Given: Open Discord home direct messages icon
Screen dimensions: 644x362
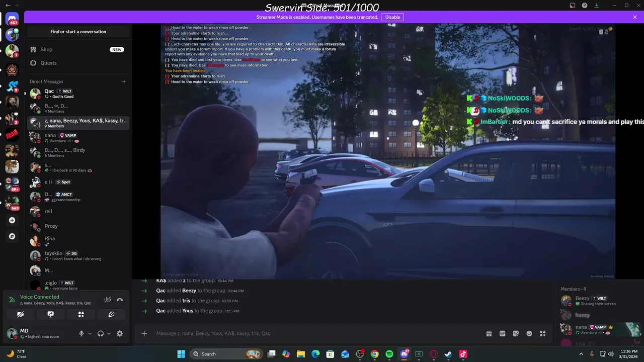Looking at the screenshot, I should (x=12, y=19).
